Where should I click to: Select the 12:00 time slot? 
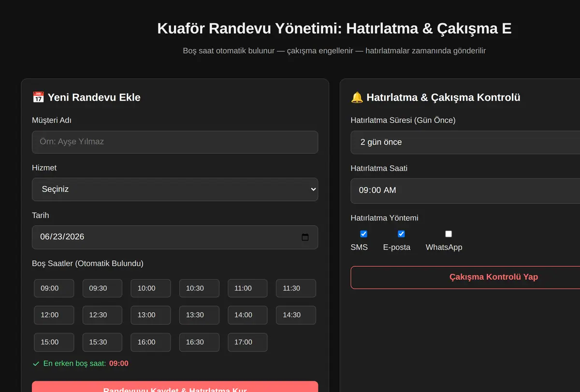click(x=54, y=315)
